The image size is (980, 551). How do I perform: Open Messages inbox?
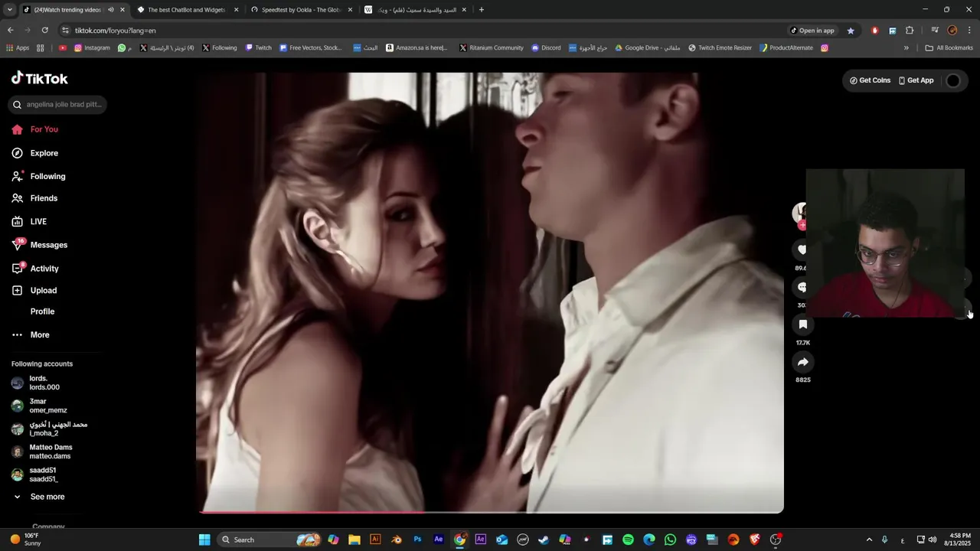[x=40, y=245]
